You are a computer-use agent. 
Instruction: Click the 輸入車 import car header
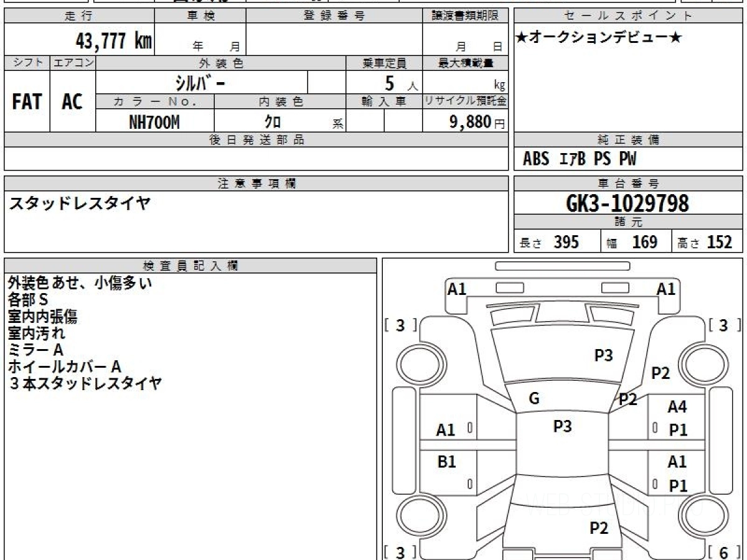[x=384, y=101]
